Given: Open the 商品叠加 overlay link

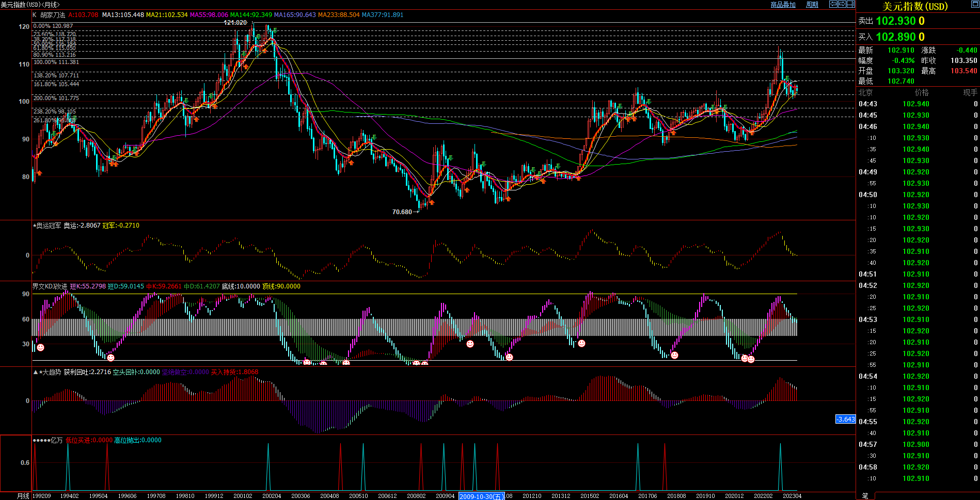Looking at the screenshot, I should (783, 5).
